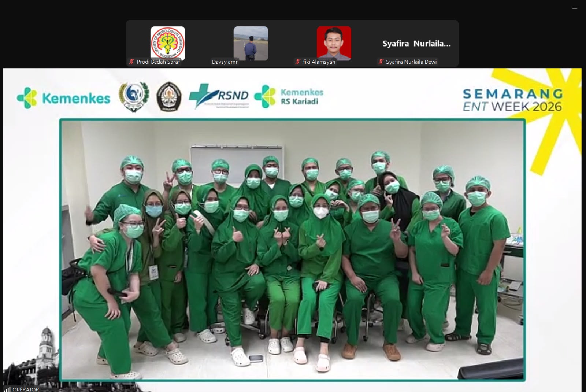Click the signal strength icon next to OPERATOR
This screenshot has height=392, width=586.
pos(7,389)
